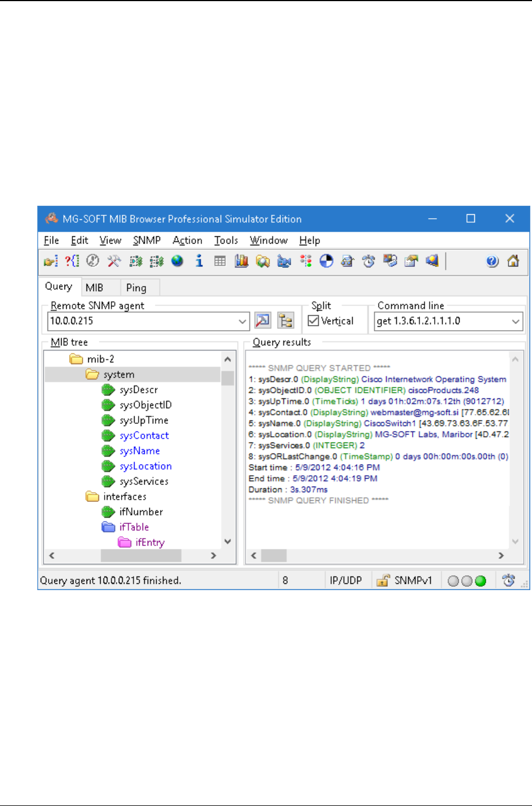Image resolution: width=532 pixels, height=806 pixels.
Task: Open the Edit menu
Action: (x=79, y=240)
